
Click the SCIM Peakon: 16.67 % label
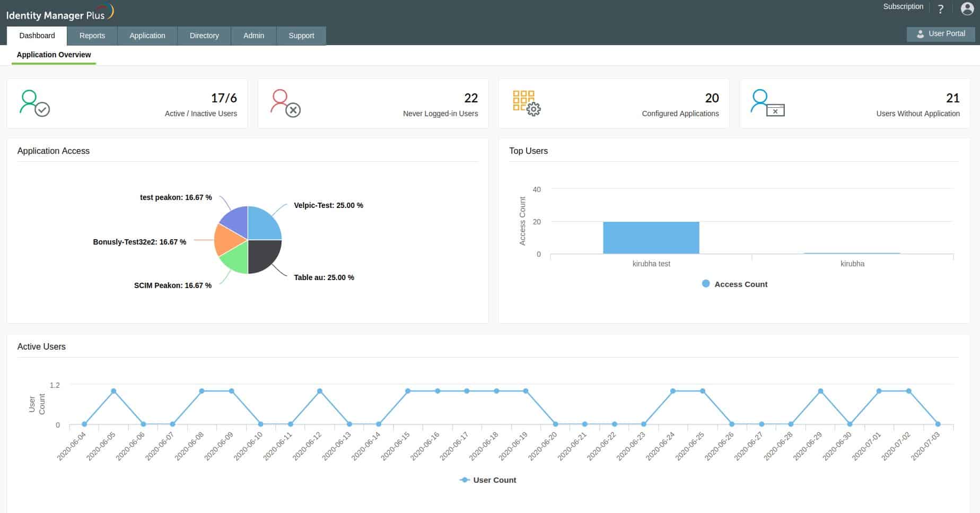173,285
